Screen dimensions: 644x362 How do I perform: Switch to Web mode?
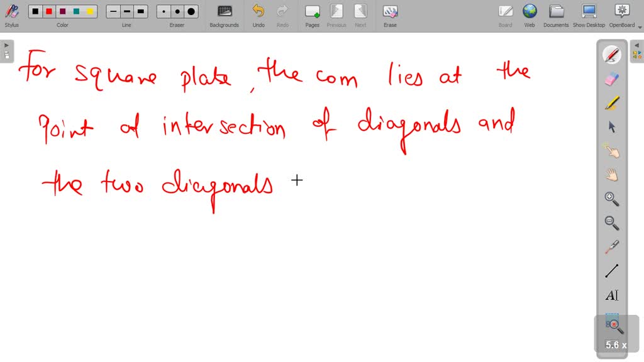530,16
